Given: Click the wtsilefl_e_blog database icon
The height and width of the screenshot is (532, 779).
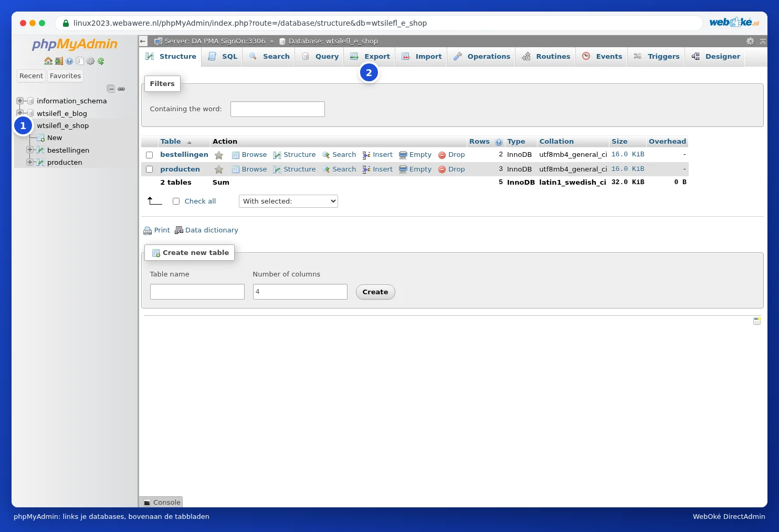Looking at the screenshot, I should click(x=30, y=113).
